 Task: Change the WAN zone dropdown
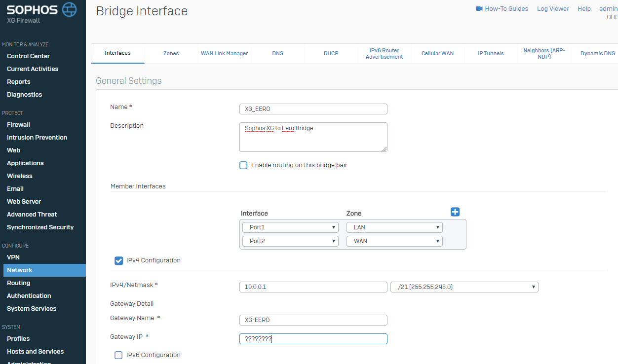pos(394,241)
